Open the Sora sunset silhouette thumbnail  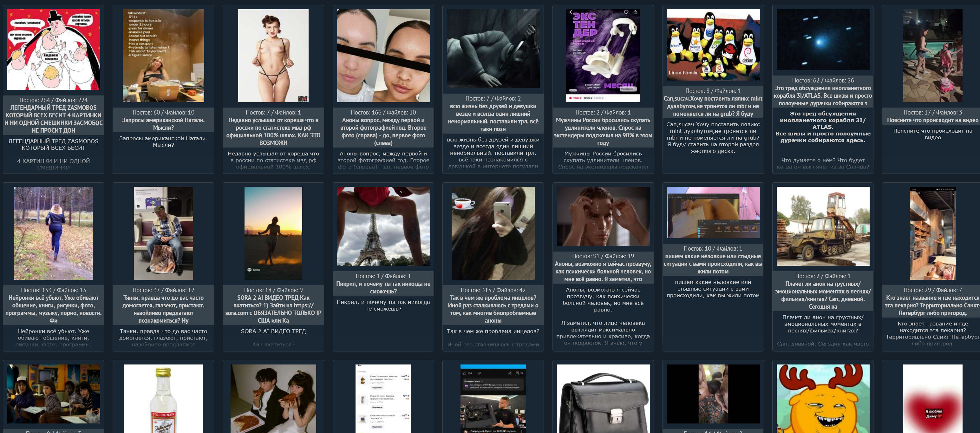tap(273, 233)
